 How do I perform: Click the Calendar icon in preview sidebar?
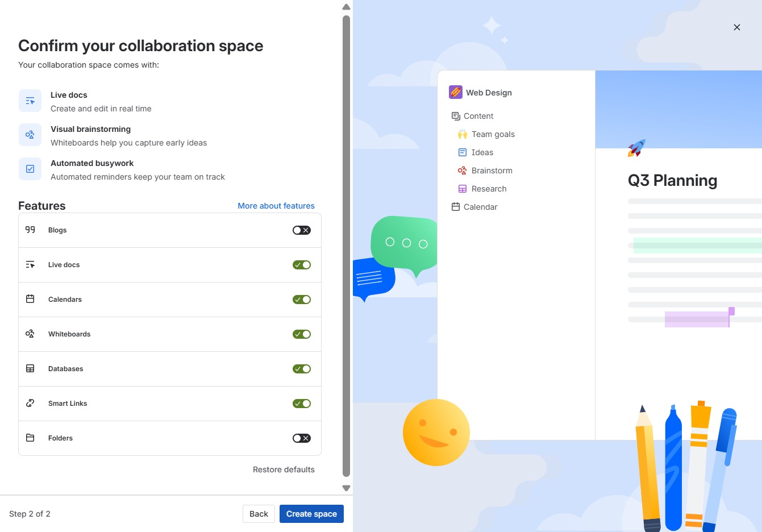(x=456, y=207)
